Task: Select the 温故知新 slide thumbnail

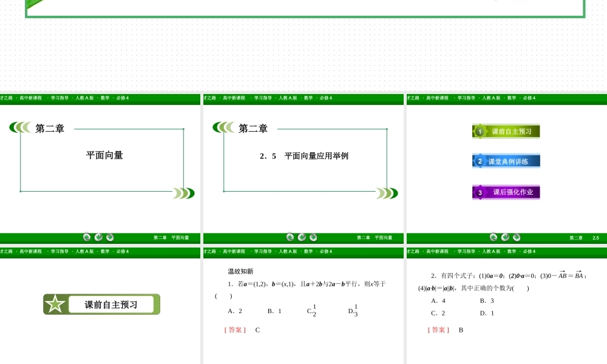Action: point(303,303)
